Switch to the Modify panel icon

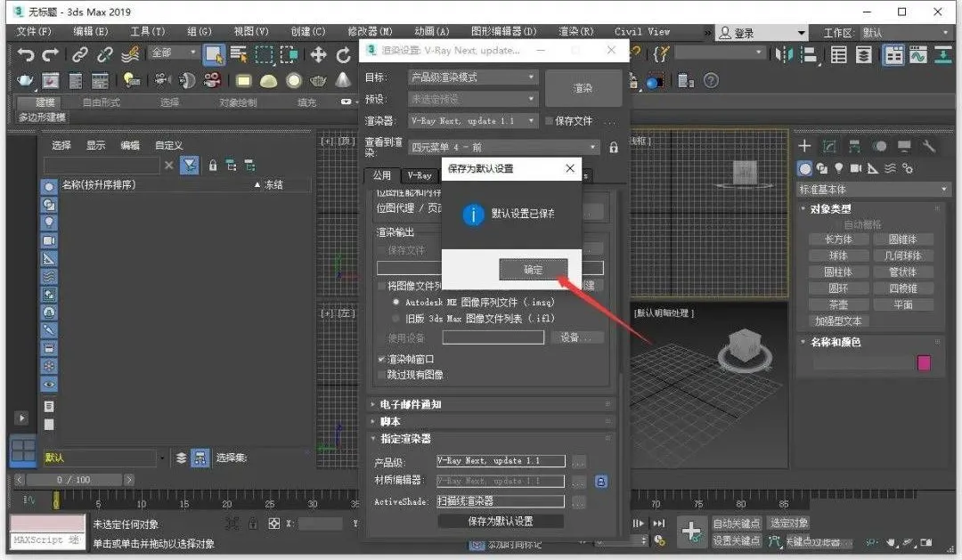pyautogui.click(x=829, y=146)
